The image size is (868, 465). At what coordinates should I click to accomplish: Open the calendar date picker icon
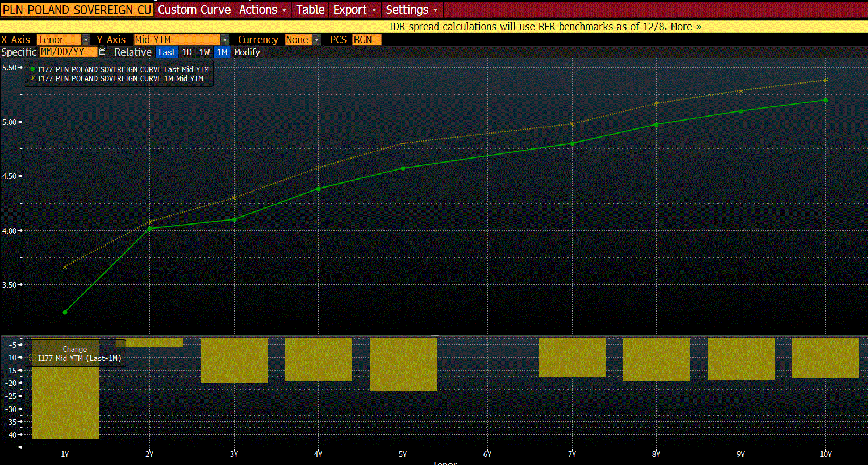coord(102,52)
